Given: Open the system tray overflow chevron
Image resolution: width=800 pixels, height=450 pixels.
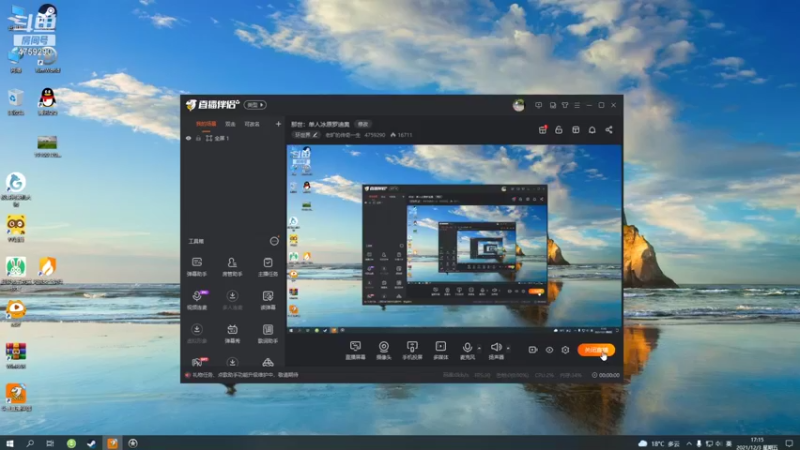Looking at the screenshot, I should [689, 444].
